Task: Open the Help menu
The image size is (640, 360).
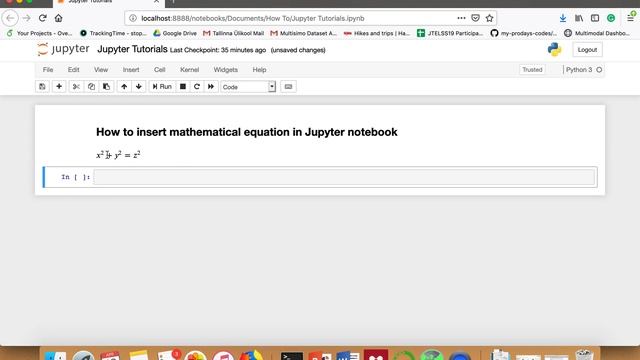Action: 259,70
